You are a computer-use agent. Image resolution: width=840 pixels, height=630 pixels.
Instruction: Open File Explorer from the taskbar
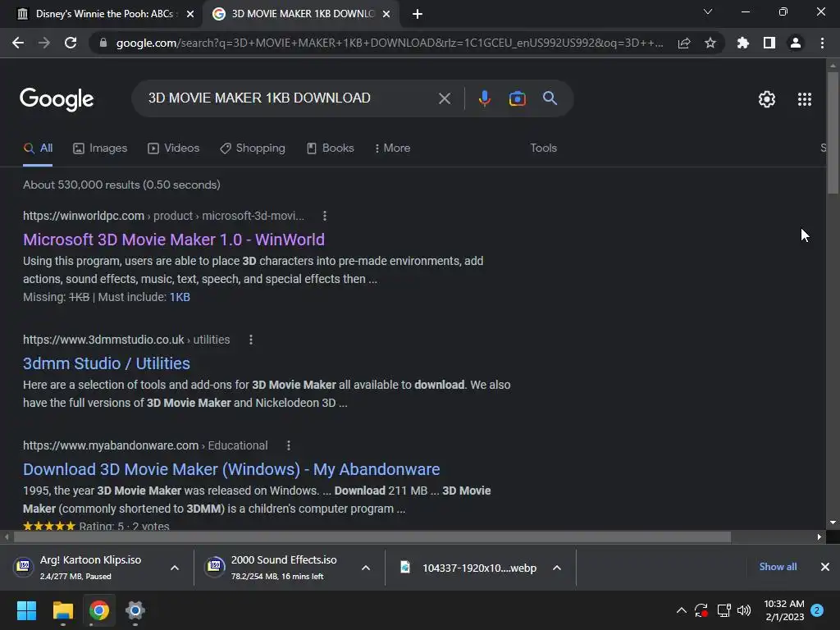[x=62, y=610]
